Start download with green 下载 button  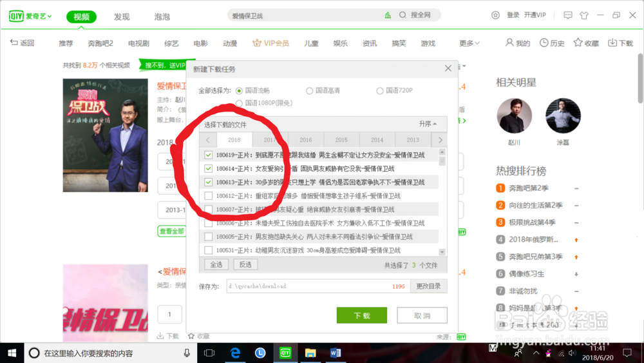pos(362,315)
